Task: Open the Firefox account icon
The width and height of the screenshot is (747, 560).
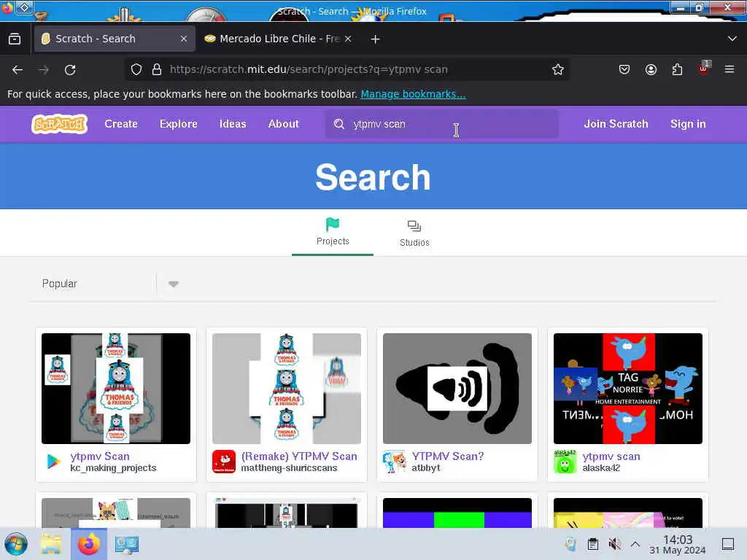Action: click(x=651, y=69)
